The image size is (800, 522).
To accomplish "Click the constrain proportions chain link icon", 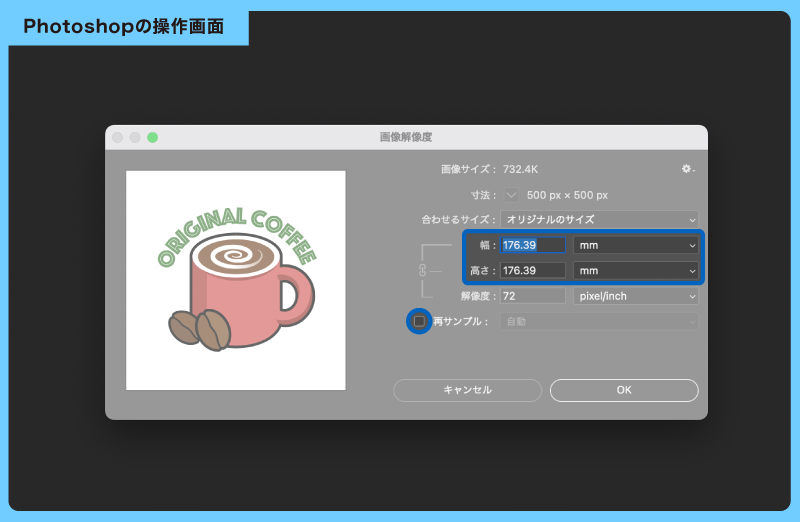I will point(422,270).
